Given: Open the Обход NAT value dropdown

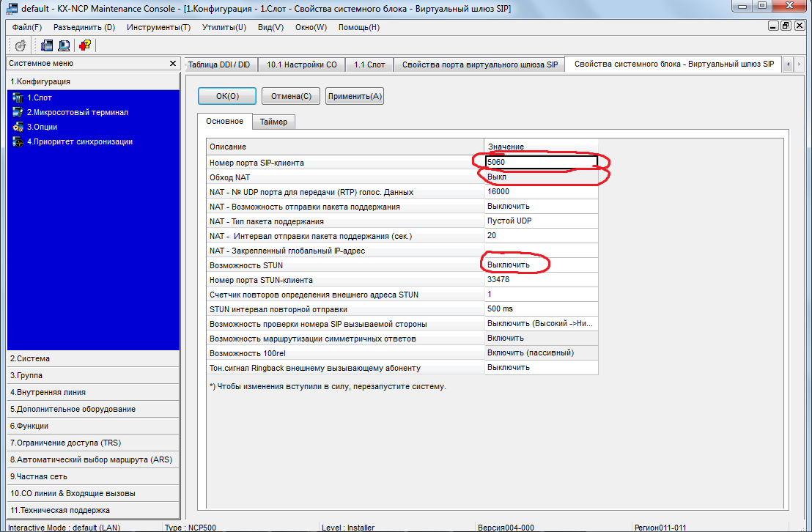Looking at the screenshot, I should click(541, 177).
